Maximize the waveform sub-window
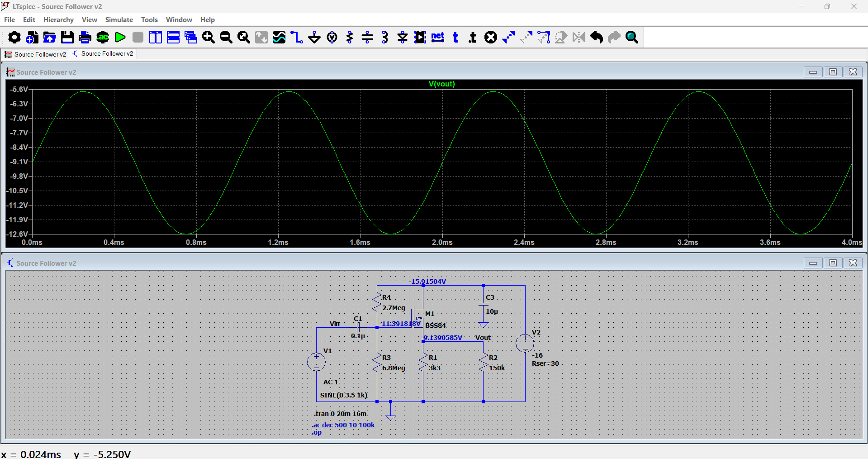Screen dimensions: 868x459 (x=833, y=72)
